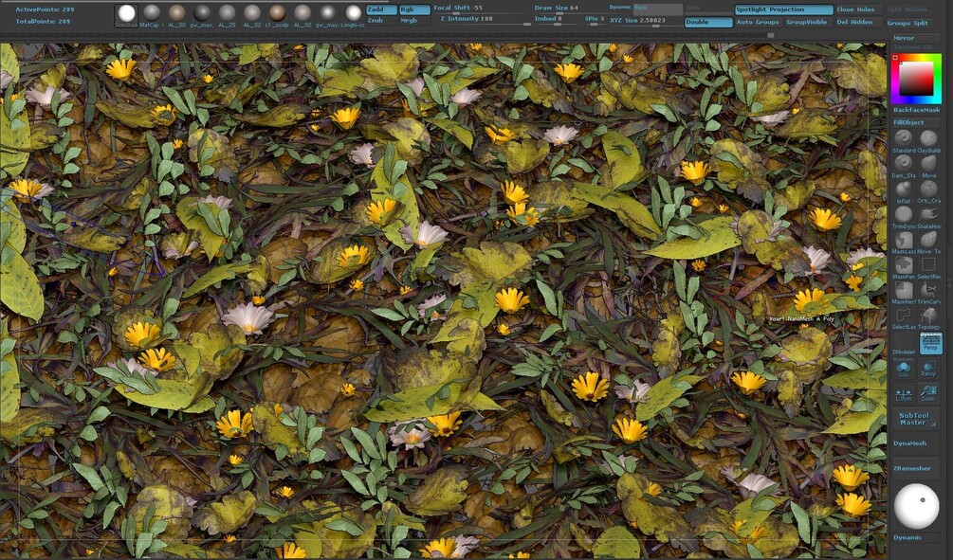Select the SnakeHook brush

click(x=928, y=214)
